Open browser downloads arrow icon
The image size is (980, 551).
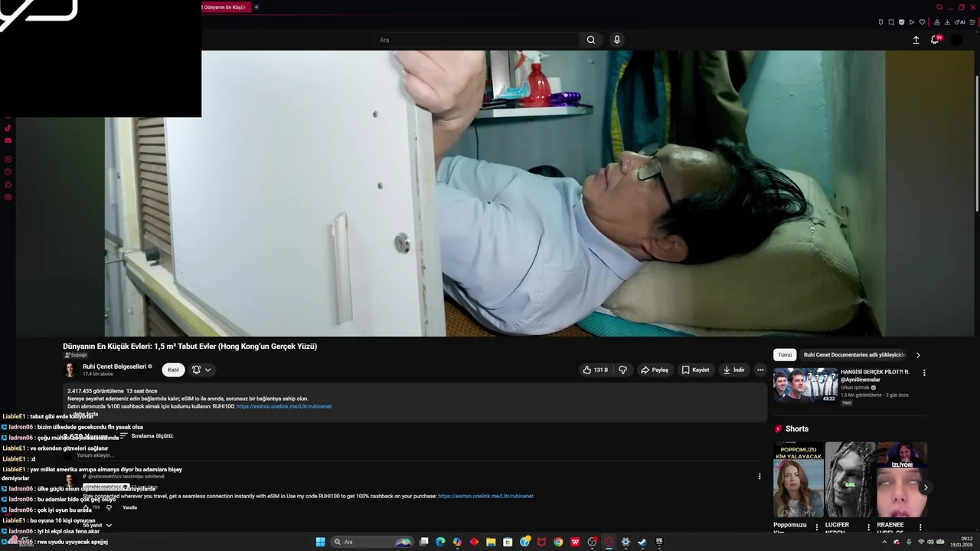pyautogui.click(x=948, y=22)
